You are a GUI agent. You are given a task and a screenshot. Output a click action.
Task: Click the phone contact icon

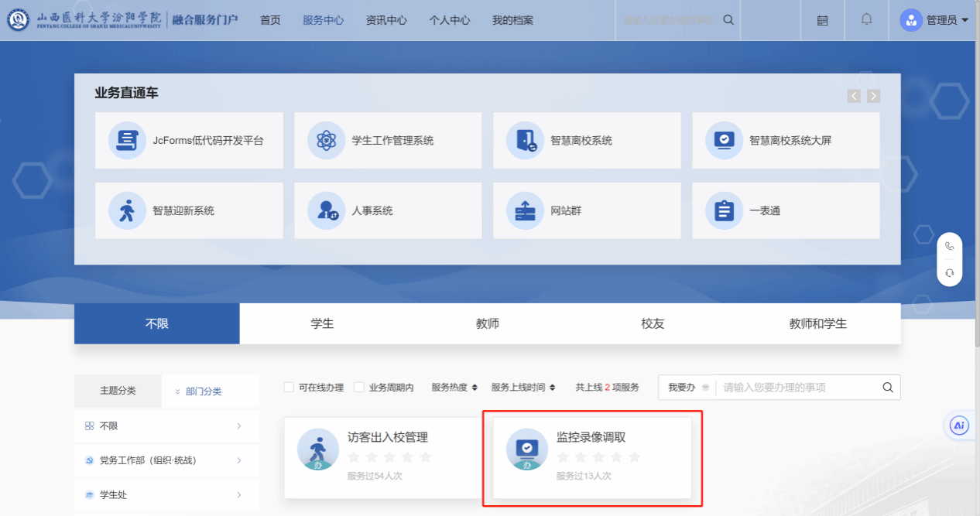pyautogui.click(x=949, y=247)
